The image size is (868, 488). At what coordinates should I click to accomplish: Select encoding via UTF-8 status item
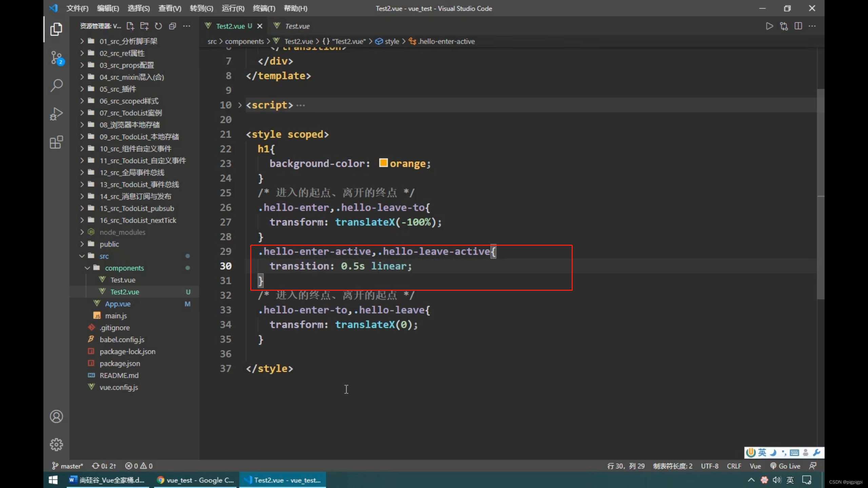[x=710, y=466]
